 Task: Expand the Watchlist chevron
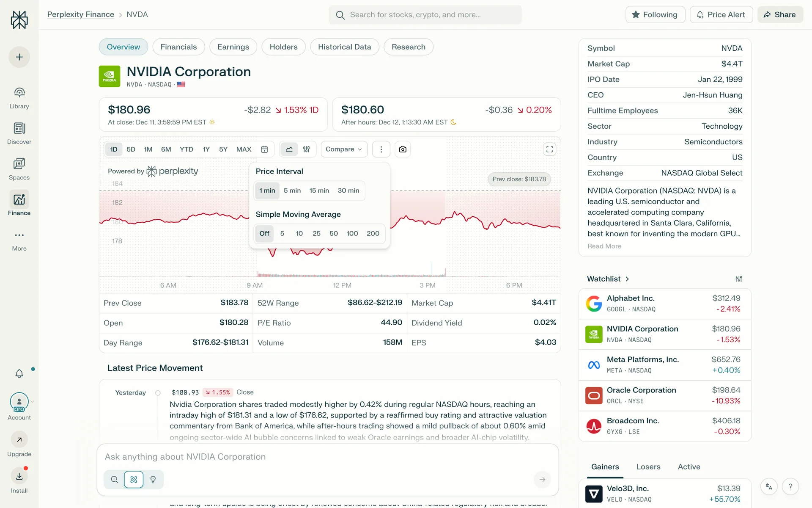point(627,279)
